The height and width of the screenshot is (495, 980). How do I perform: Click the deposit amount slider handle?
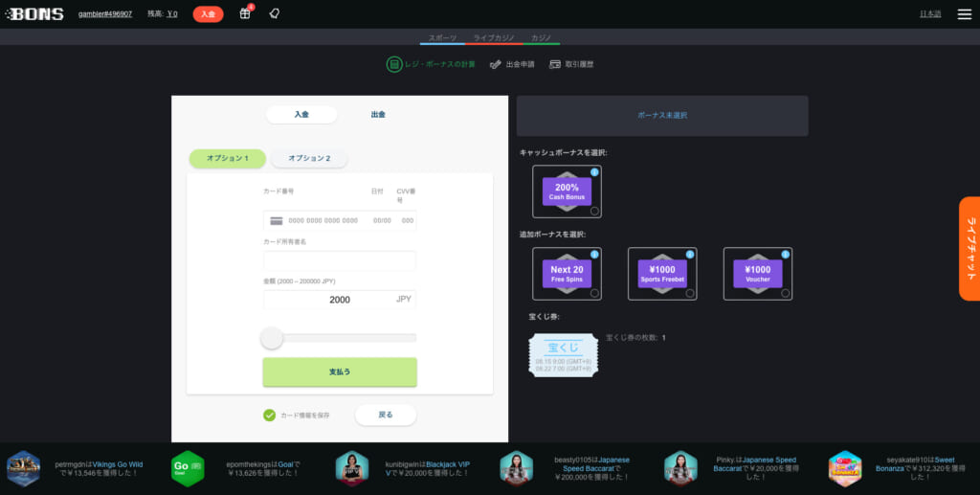(272, 338)
